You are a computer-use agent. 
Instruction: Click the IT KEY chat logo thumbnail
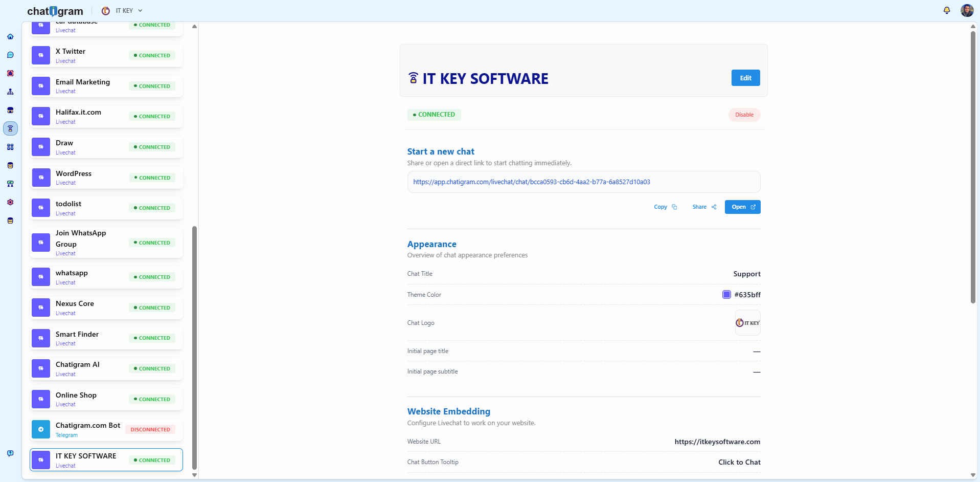pyautogui.click(x=747, y=323)
